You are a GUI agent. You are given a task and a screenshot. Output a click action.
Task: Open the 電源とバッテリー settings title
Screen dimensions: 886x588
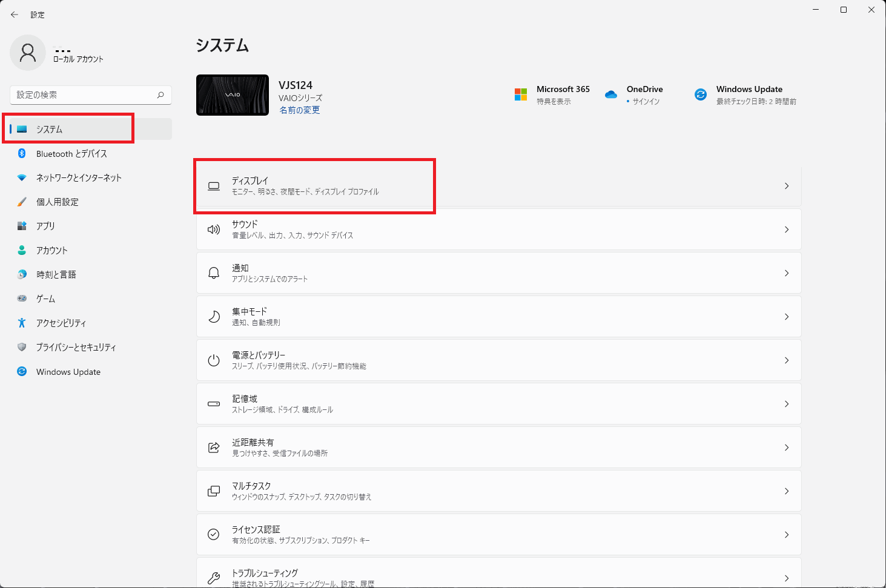pos(259,355)
